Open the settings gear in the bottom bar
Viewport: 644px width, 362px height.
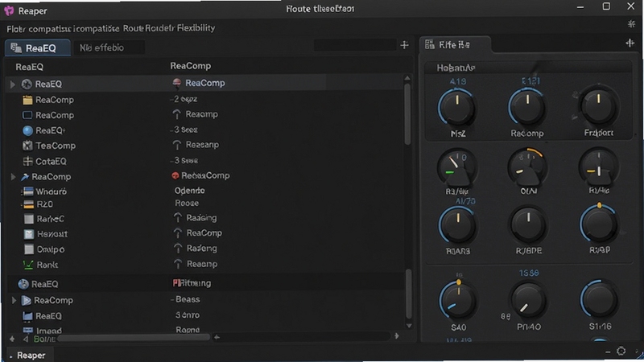coord(621,351)
